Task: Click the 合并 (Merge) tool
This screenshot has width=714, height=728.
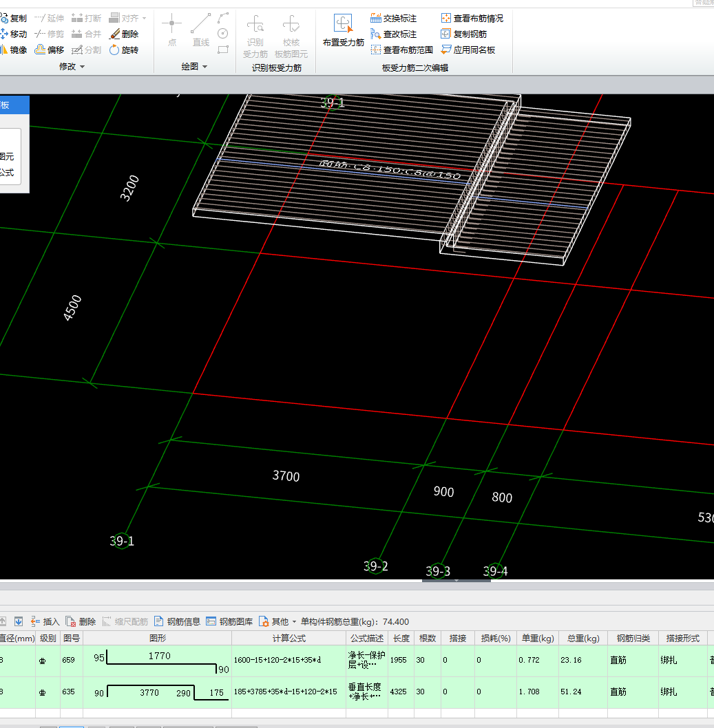Action: (86, 34)
